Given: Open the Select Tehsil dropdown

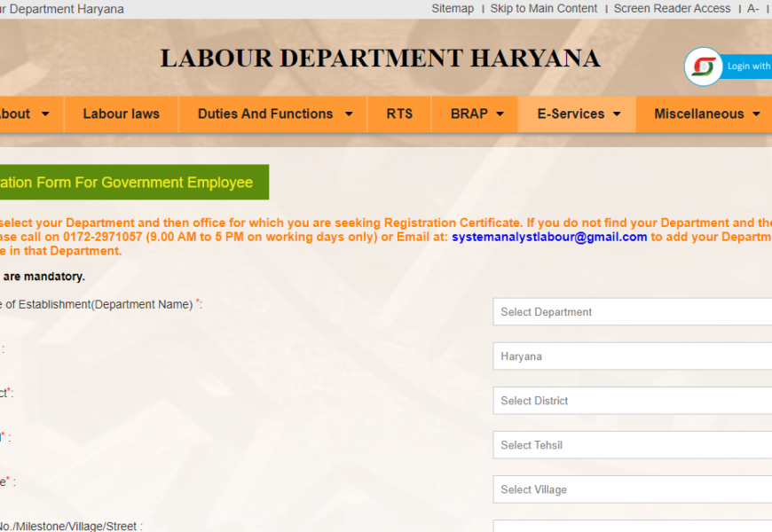Looking at the screenshot, I should point(632,445).
